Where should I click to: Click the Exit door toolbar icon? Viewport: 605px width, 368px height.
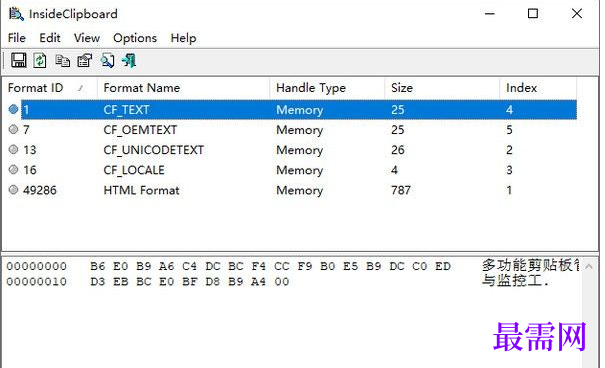(x=129, y=61)
